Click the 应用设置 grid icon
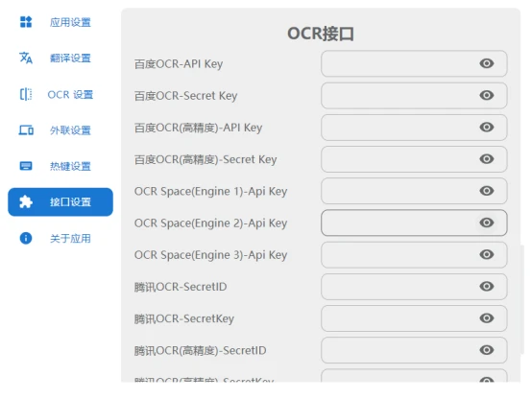The image size is (532, 399). click(26, 22)
